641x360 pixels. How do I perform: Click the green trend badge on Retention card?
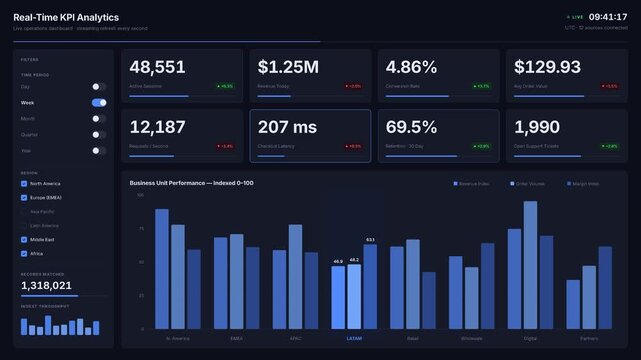click(x=482, y=146)
